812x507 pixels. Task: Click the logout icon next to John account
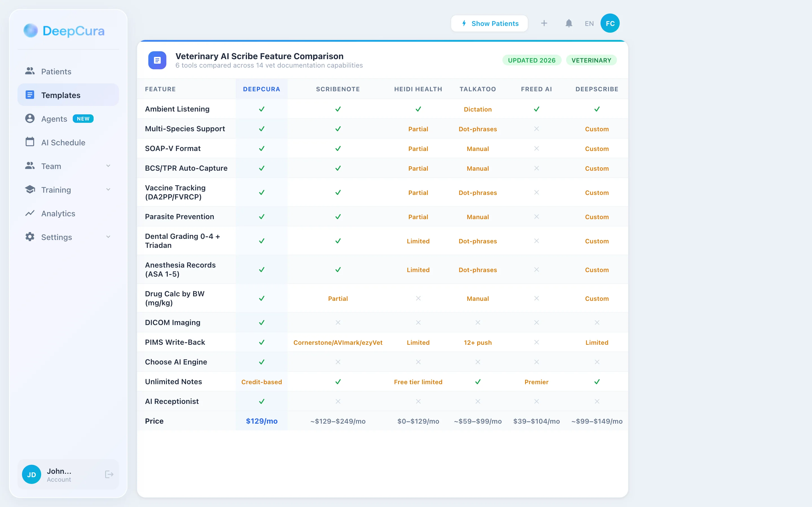click(x=109, y=474)
